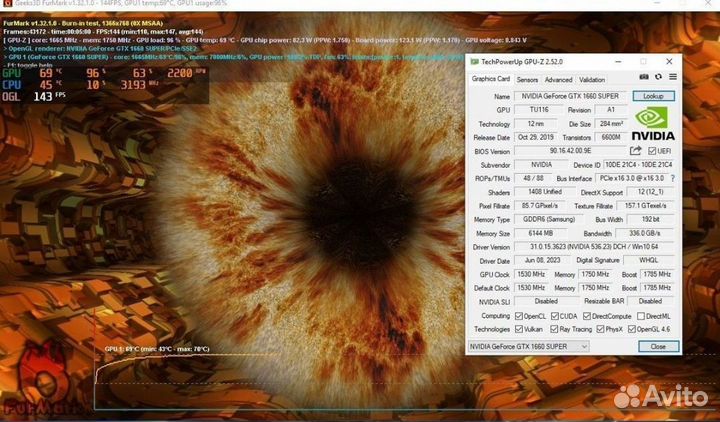The image size is (720, 422).
Task: Toggle the UEFI checkbox
Action: 652,151
